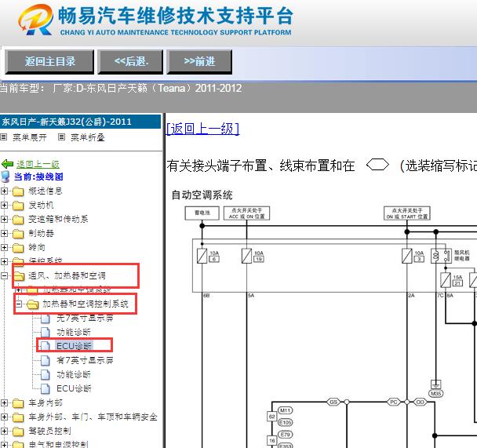Open the 发动机 folder
Viewport: 477px width, 448px height.
(41, 205)
